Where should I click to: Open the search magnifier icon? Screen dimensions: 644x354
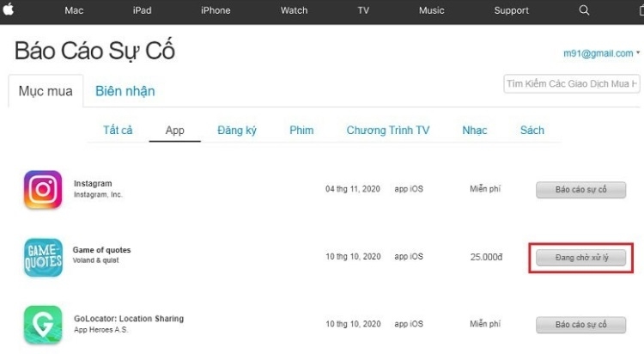(584, 10)
